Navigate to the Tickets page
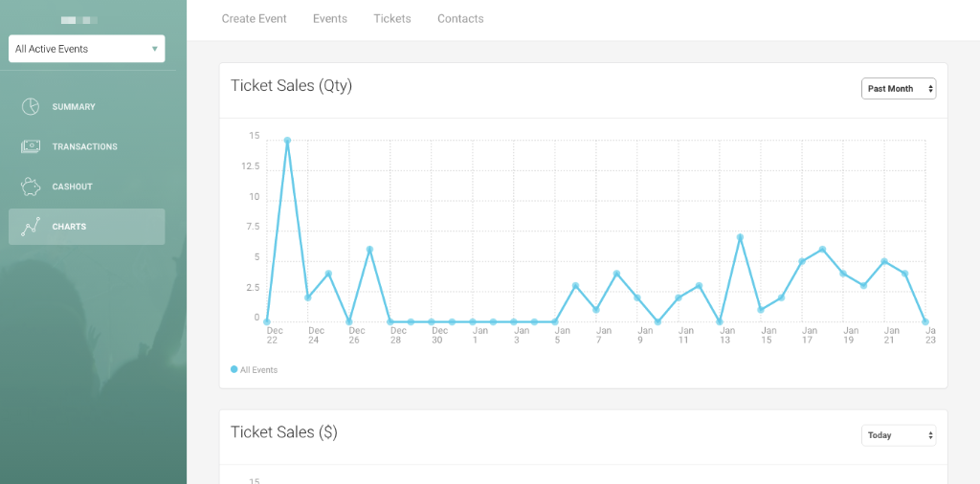The height and width of the screenshot is (484, 980). (392, 18)
